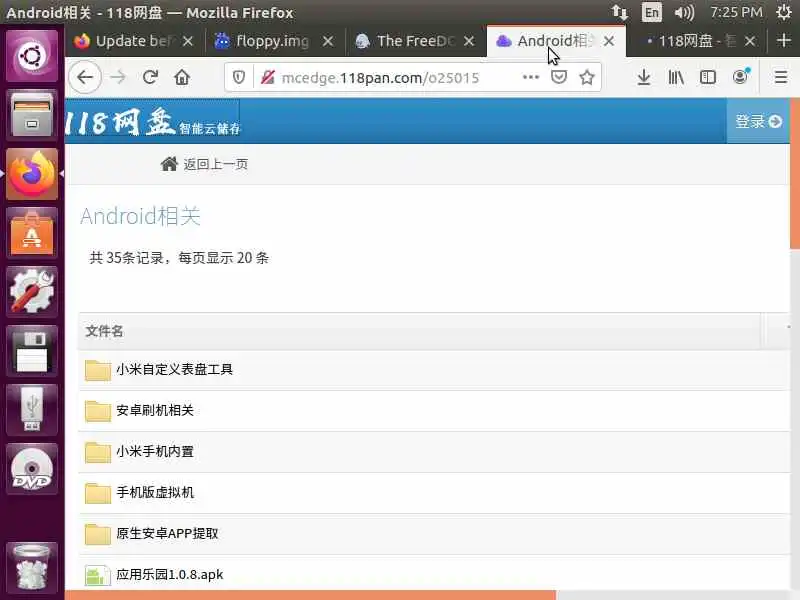Screen dimensions: 800x600
Task: Close the floppy.img tab
Action: coord(328,41)
